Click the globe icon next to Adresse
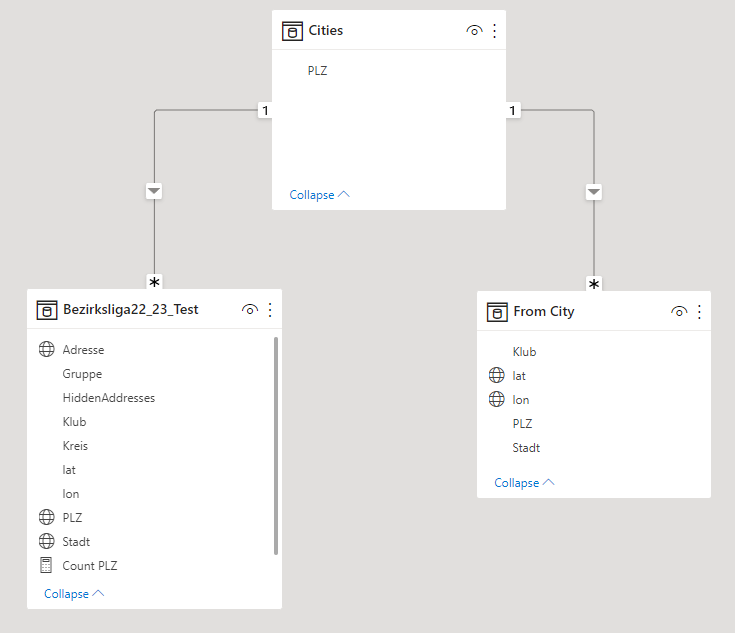This screenshot has width=735, height=633. tap(46, 349)
